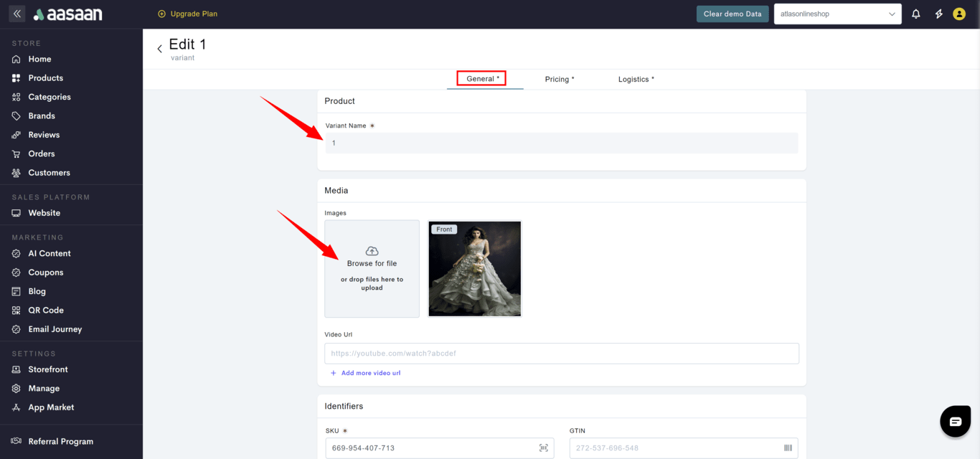
Task: Collapse the sidebar with double-chevron icon
Action: 17,14
